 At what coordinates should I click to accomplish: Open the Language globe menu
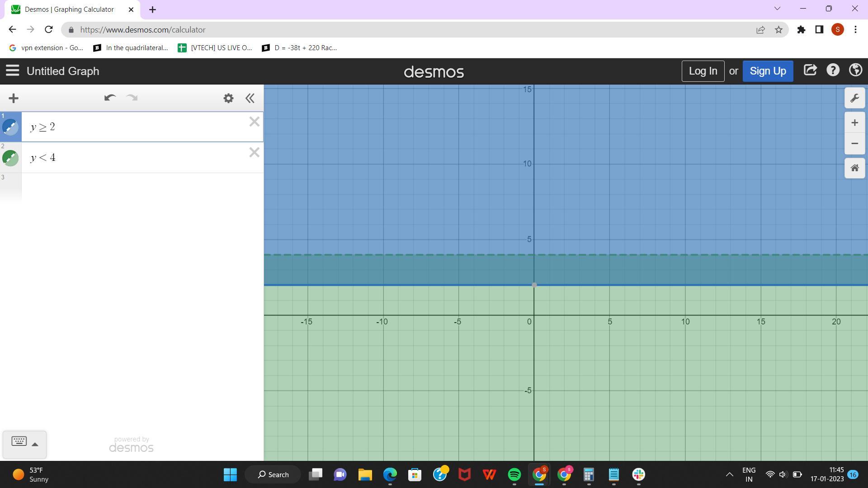click(x=855, y=70)
